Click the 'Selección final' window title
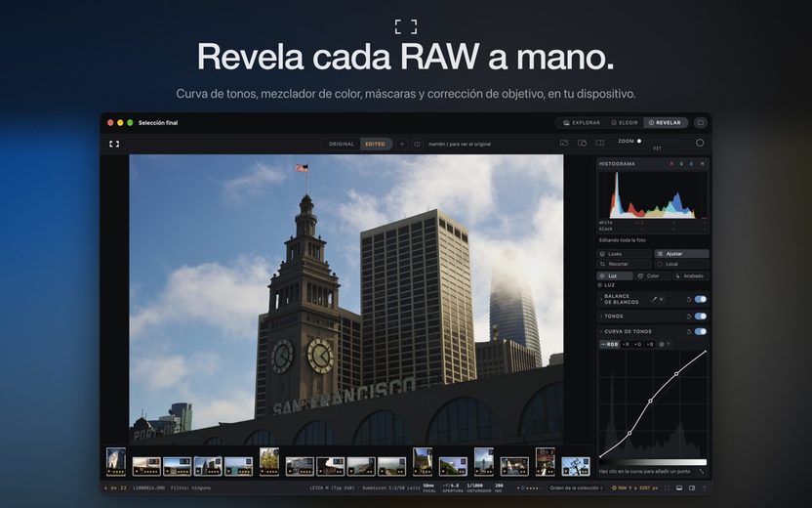This screenshot has width=812, height=508. point(158,123)
